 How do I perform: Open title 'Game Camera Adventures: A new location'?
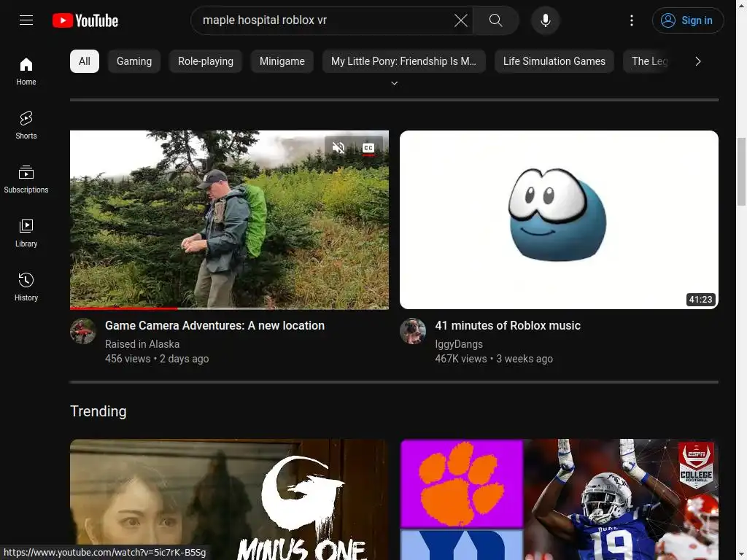pyautogui.click(x=215, y=326)
